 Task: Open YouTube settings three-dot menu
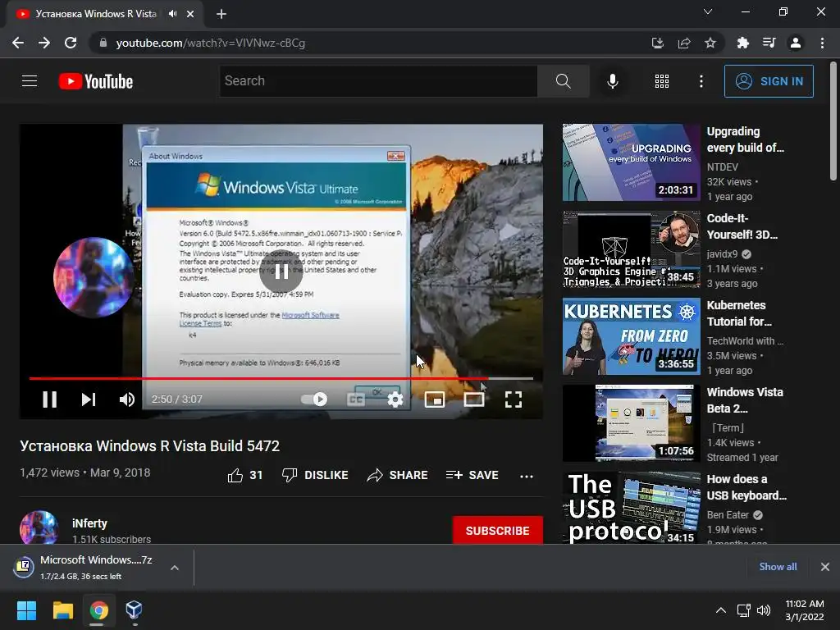click(x=701, y=81)
